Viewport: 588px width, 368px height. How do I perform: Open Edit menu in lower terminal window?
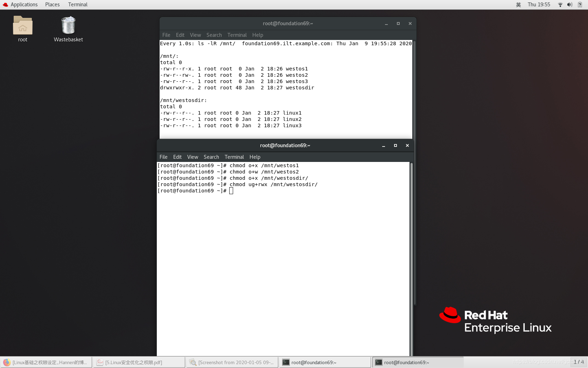(x=177, y=157)
